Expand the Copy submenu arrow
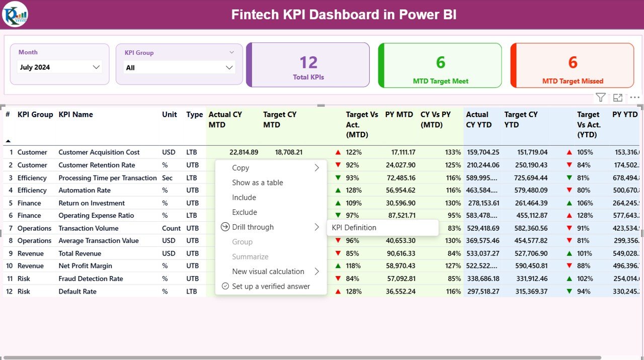The height and width of the screenshot is (360, 644). point(316,168)
